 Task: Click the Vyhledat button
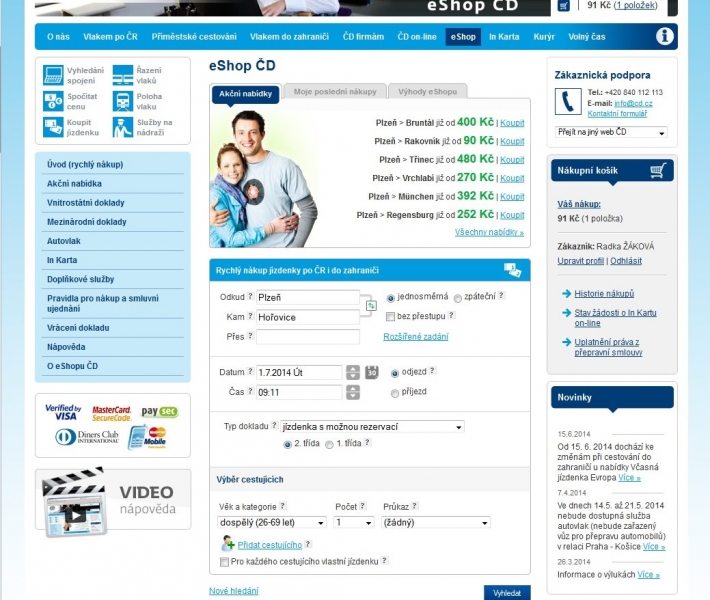tap(507, 593)
